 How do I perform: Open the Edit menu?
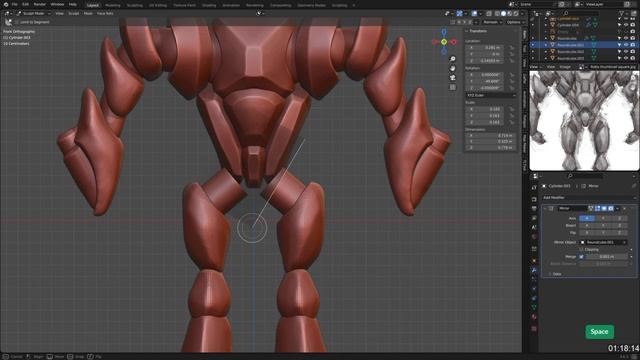pyautogui.click(x=25, y=4)
